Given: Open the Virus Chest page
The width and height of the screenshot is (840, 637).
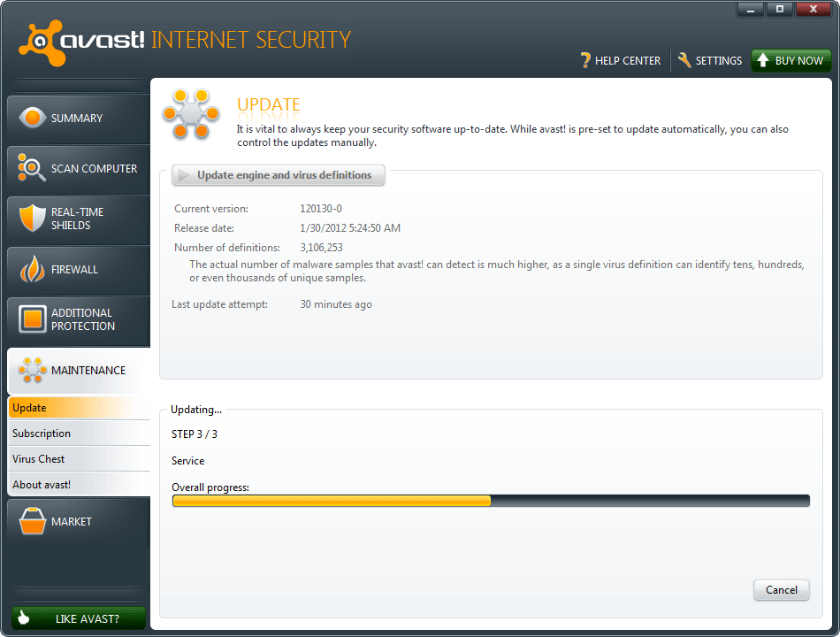Looking at the screenshot, I should click(80, 459).
